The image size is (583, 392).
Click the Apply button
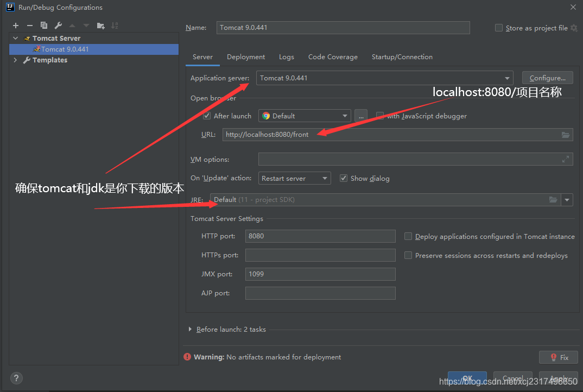(559, 378)
